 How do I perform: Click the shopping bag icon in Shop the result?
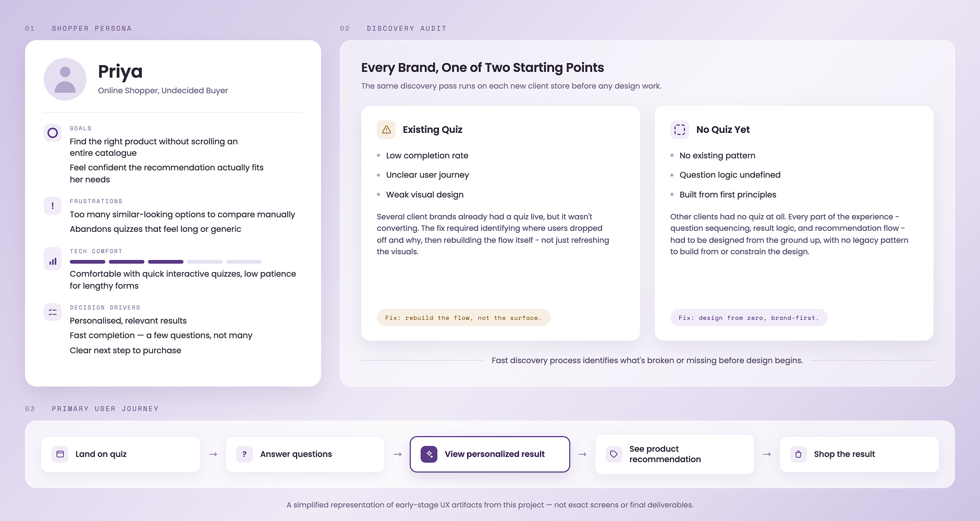[x=799, y=454]
